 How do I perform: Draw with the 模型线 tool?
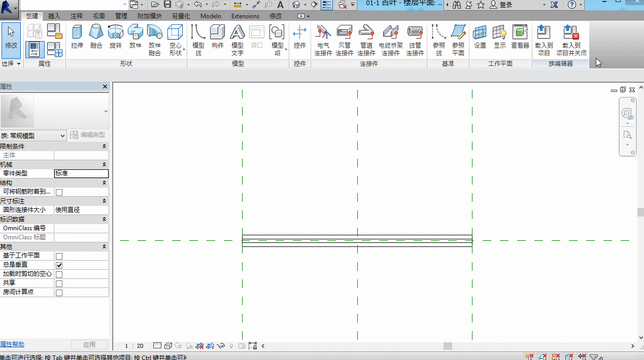(198, 40)
